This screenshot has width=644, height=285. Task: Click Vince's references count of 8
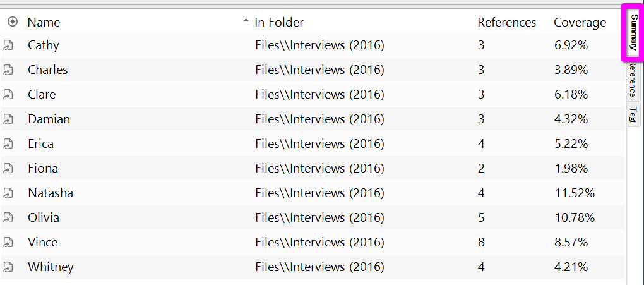(481, 243)
